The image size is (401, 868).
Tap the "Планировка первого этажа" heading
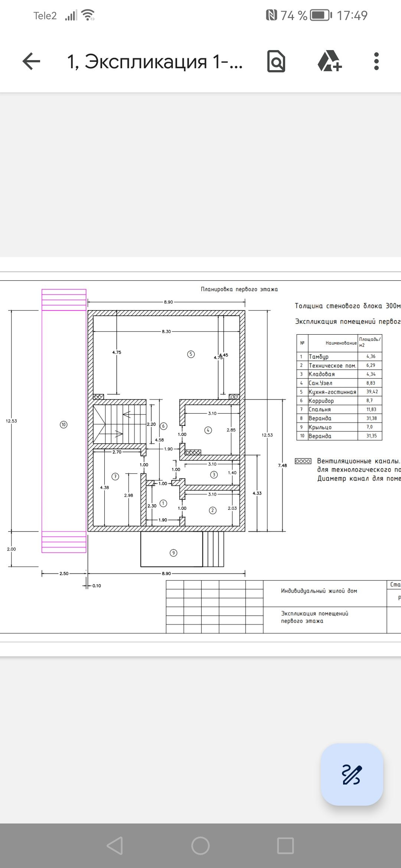[239, 289]
